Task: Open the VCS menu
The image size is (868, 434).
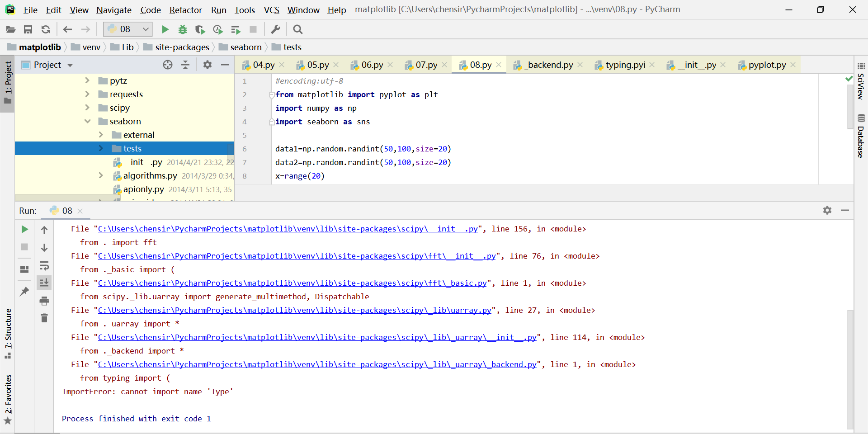Action: (x=272, y=10)
